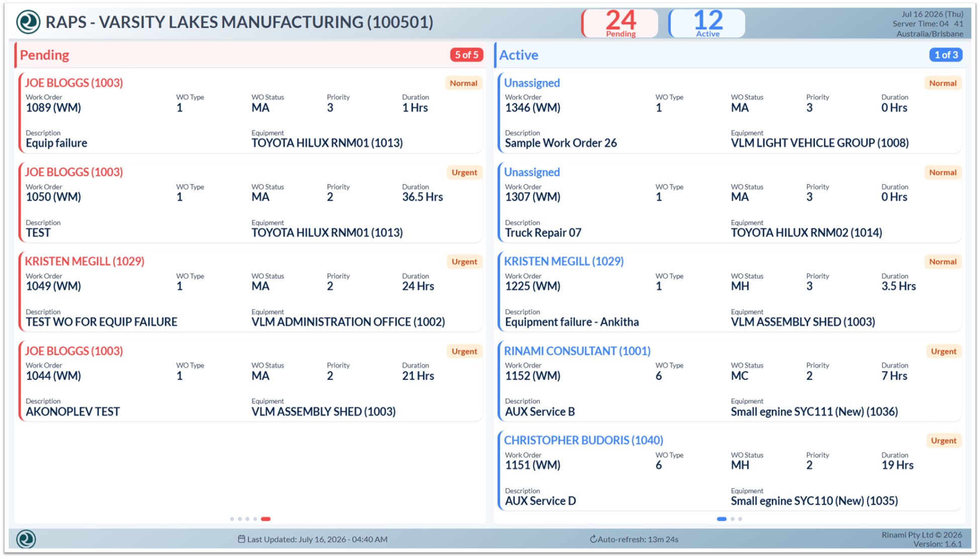Click Urgent badge on work order 1044 card
This screenshot has height=558, width=980.
coord(464,351)
